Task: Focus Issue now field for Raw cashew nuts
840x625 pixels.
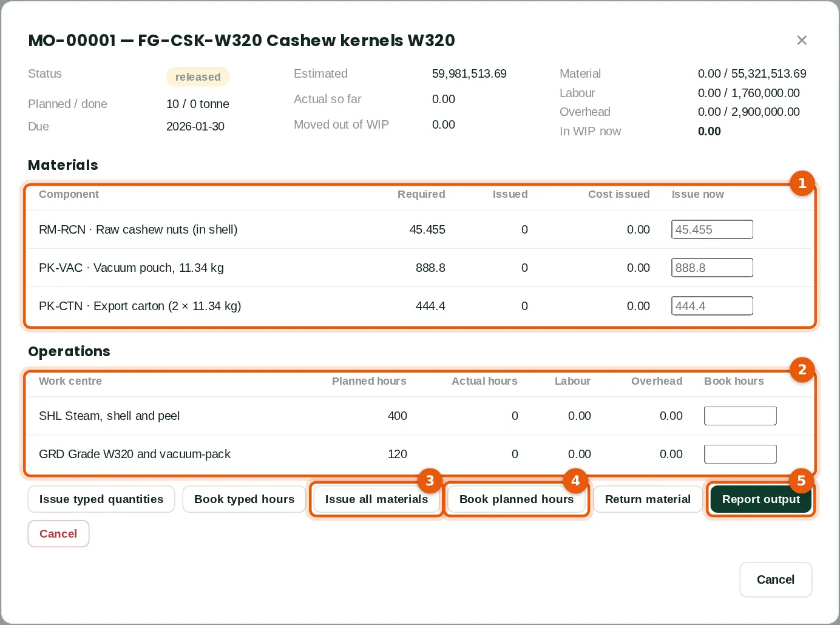Action: coord(712,229)
